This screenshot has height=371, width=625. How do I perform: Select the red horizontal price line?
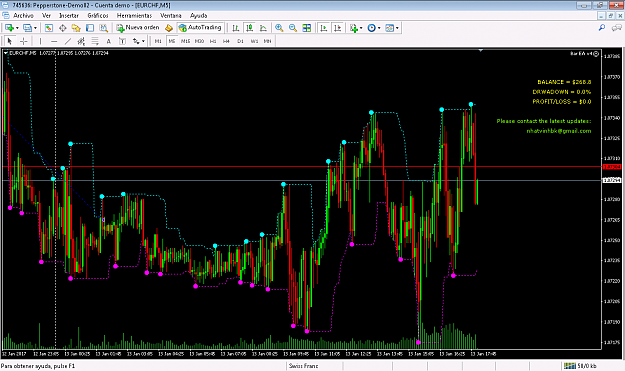coord(301,167)
